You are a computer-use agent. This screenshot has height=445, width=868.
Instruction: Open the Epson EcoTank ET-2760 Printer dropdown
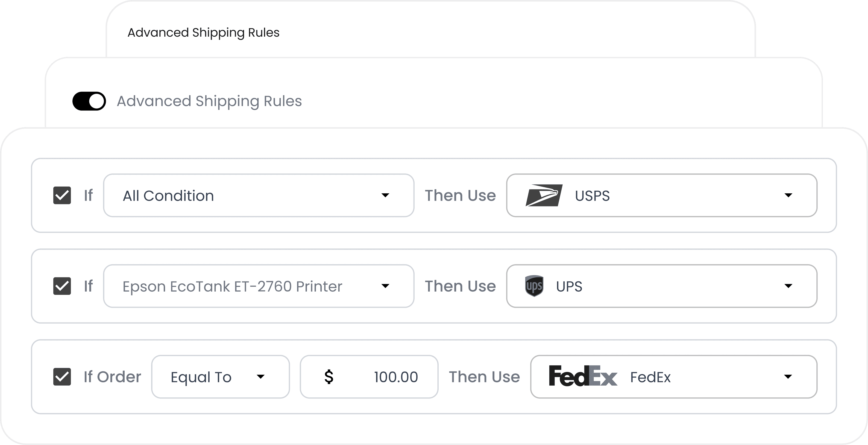tap(259, 286)
